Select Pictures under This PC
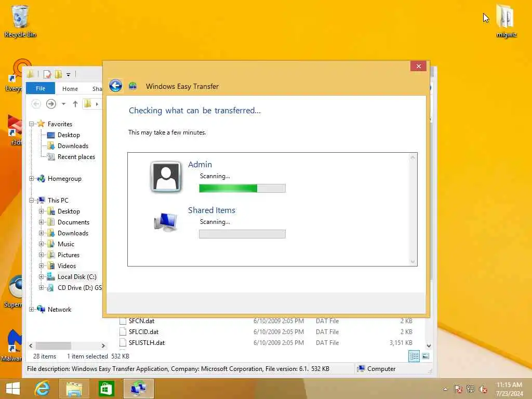Image resolution: width=532 pixels, height=399 pixels. point(68,255)
